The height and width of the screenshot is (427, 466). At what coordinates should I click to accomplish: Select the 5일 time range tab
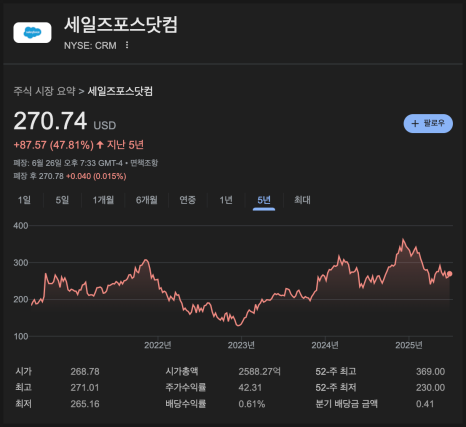click(62, 200)
